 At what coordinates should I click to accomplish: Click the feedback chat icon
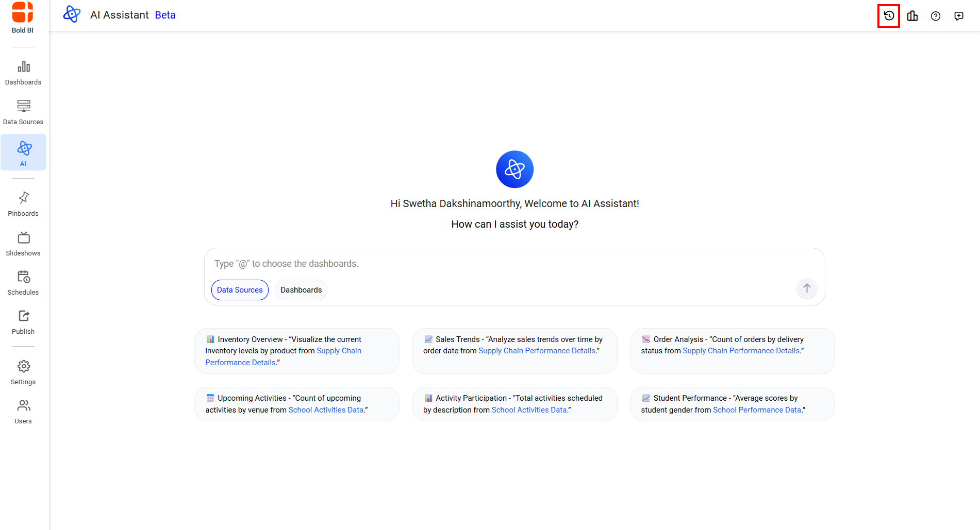point(958,16)
